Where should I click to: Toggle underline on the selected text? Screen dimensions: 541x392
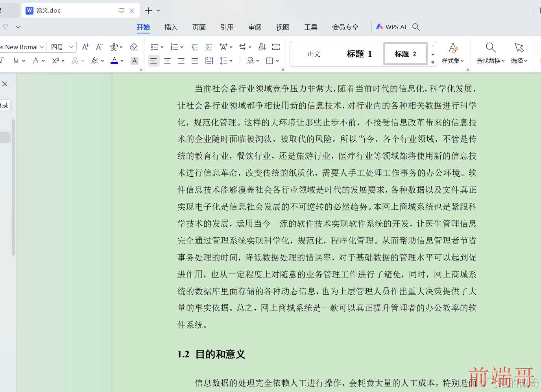click(x=16, y=61)
